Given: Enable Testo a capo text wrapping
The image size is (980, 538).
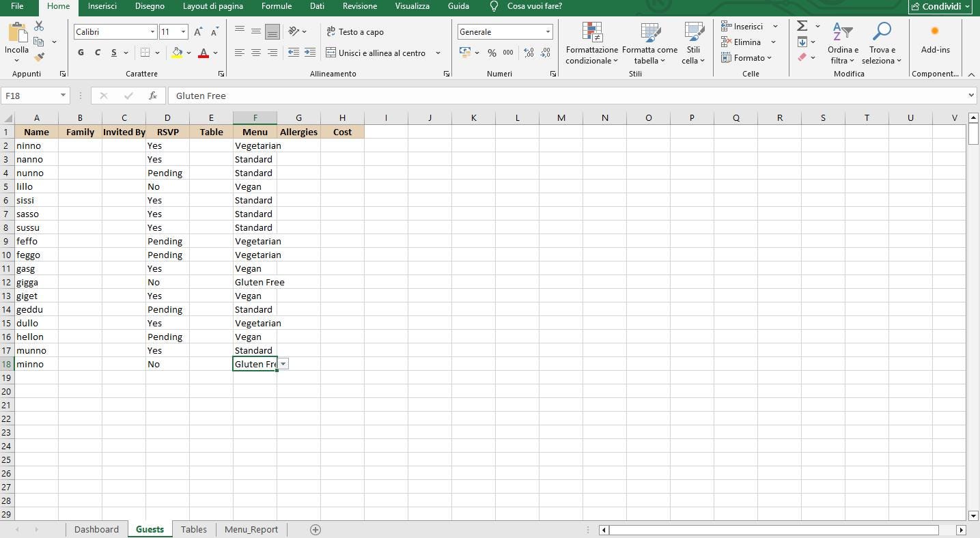Looking at the screenshot, I should pyautogui.click(x=356, y=31).
